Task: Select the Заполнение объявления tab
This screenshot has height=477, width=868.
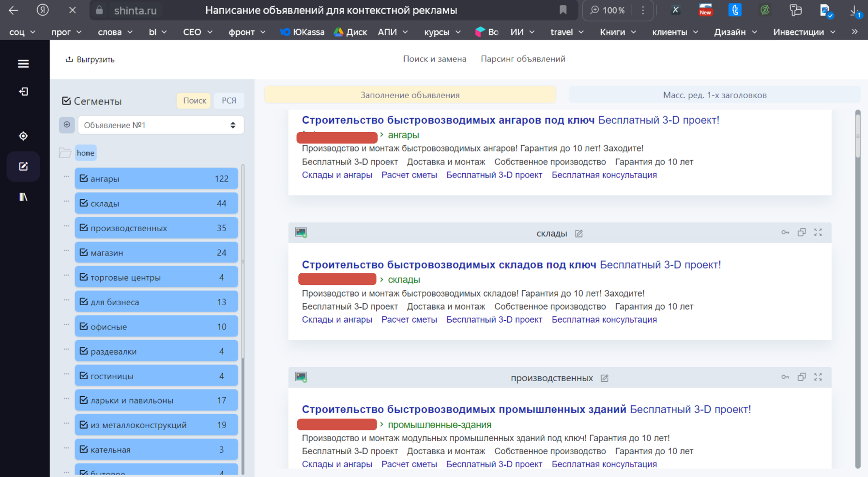Action: [x=410, y=95]
